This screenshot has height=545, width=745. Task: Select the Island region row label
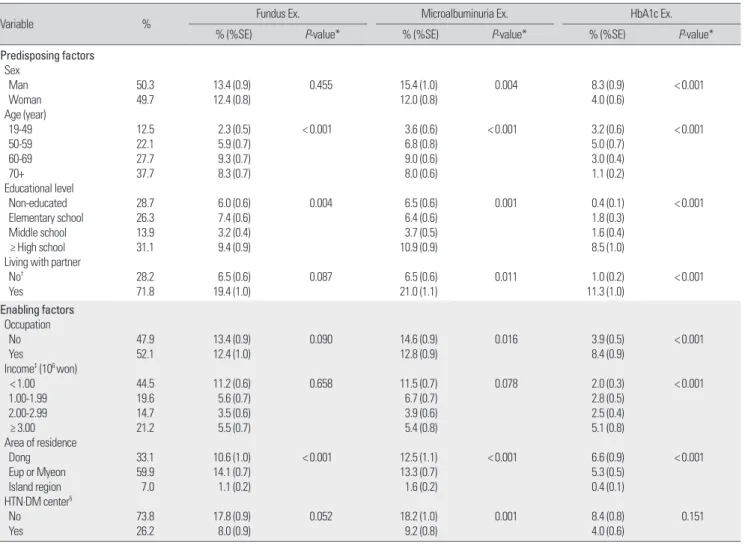point(35,487)
